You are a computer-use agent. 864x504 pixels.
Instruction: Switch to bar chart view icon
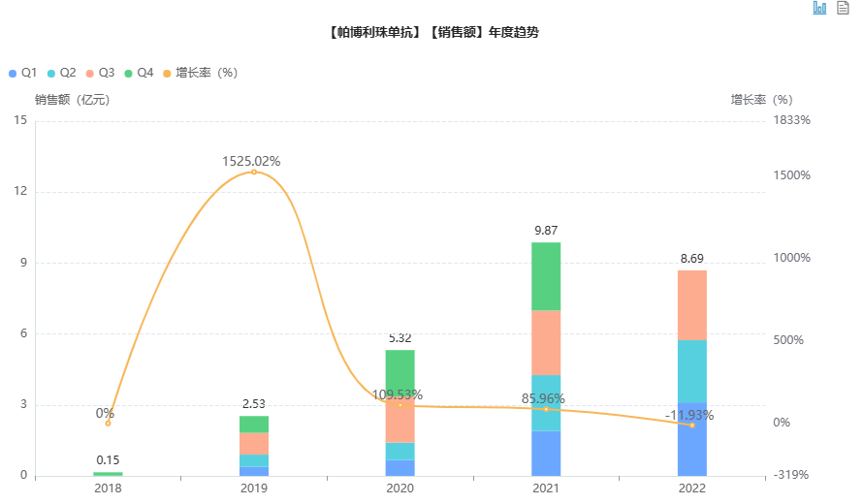(x=819, y=8)
